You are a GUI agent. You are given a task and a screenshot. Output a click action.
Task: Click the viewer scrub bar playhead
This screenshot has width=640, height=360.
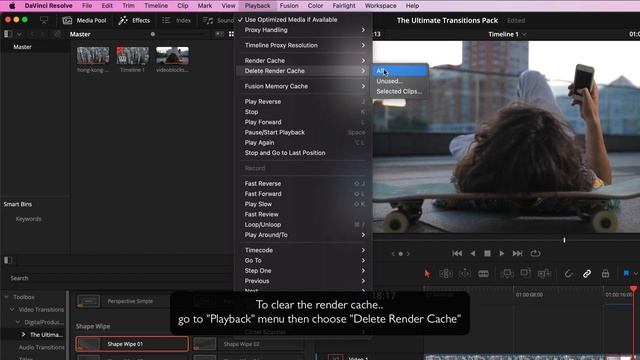(x=564, y=240)
